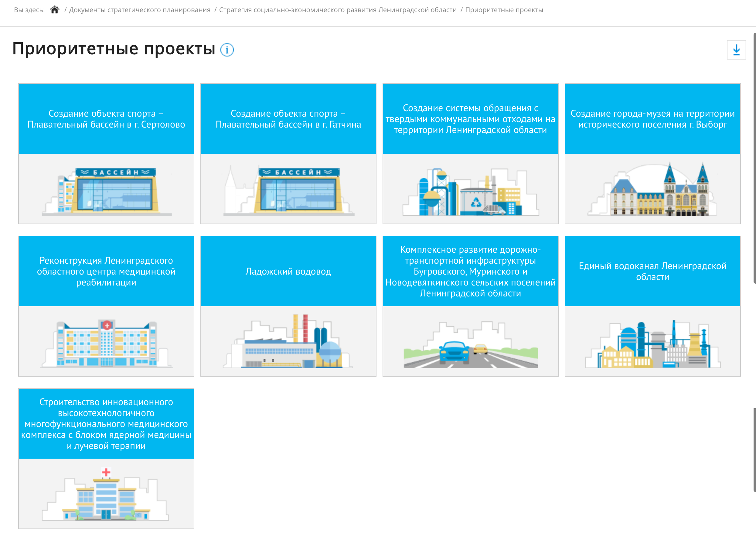Open the Единый водоканал project title
This screenshot has width=756, height=537.
(x=652, y=272)
